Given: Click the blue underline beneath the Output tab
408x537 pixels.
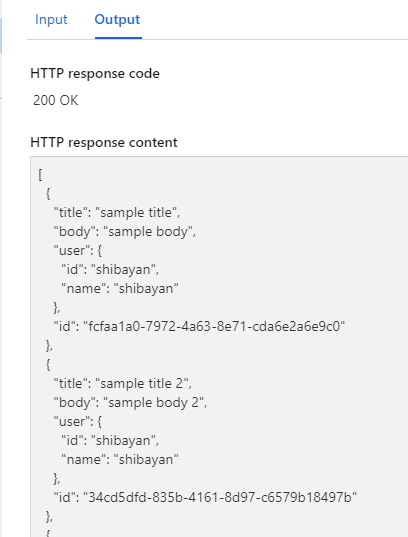Looking at the screenshot, I should (118, 38).
